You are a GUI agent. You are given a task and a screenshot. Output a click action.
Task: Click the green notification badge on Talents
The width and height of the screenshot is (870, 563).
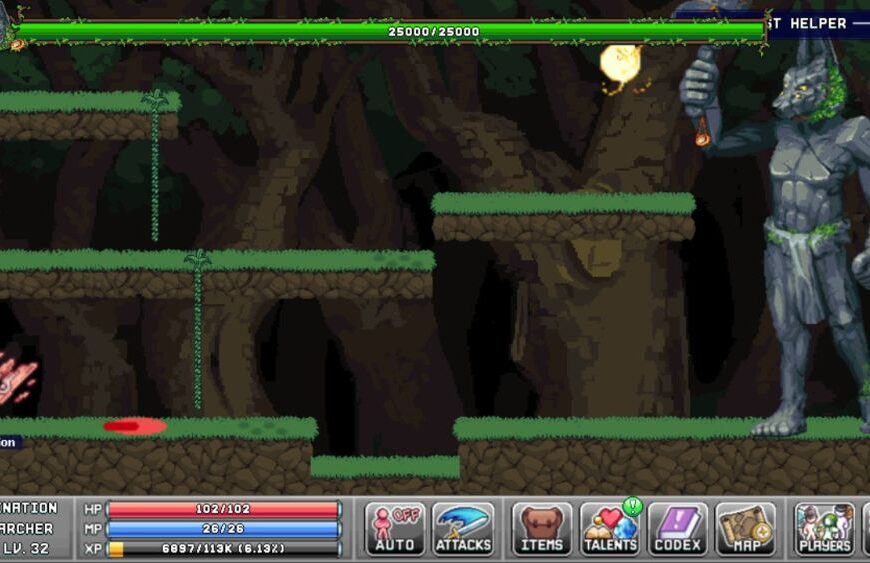(x=631, y=506)
